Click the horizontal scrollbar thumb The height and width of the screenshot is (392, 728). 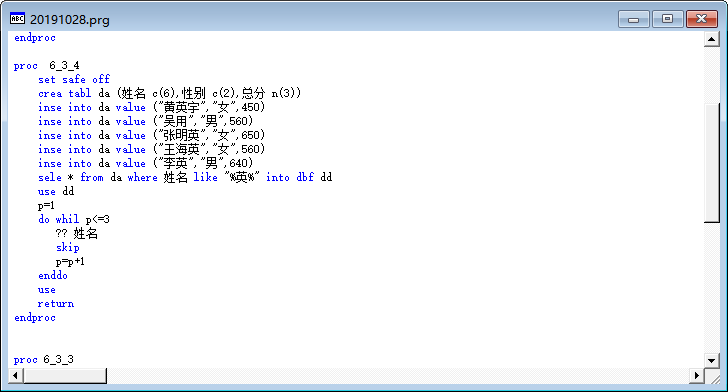(65, 375)
